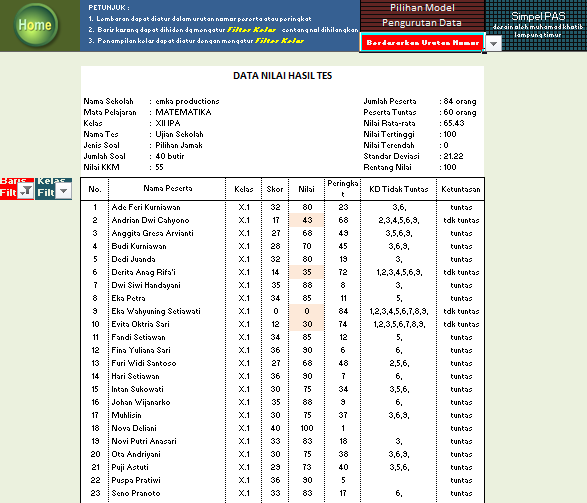
Task: Click highlighted Nilai 35 for Derita
Action: 306,272
